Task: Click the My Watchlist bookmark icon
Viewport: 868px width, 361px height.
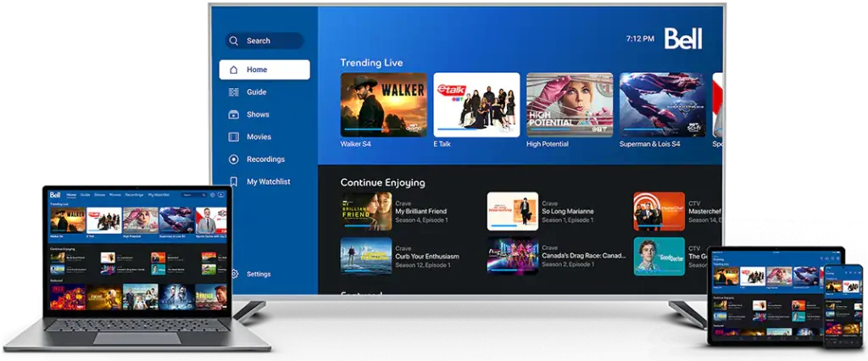Action: click(233, 181)
